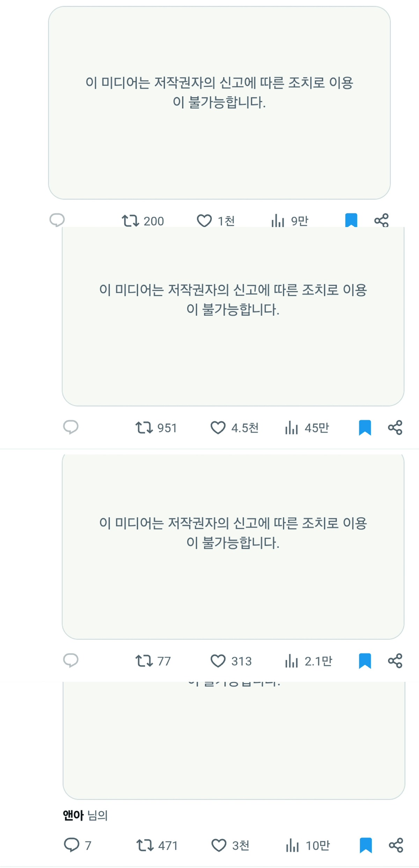The height and width of the screenshot is (868, 419).
Task: Repost the tweet with 77 reposts
Action: click(x=144, y=661)
